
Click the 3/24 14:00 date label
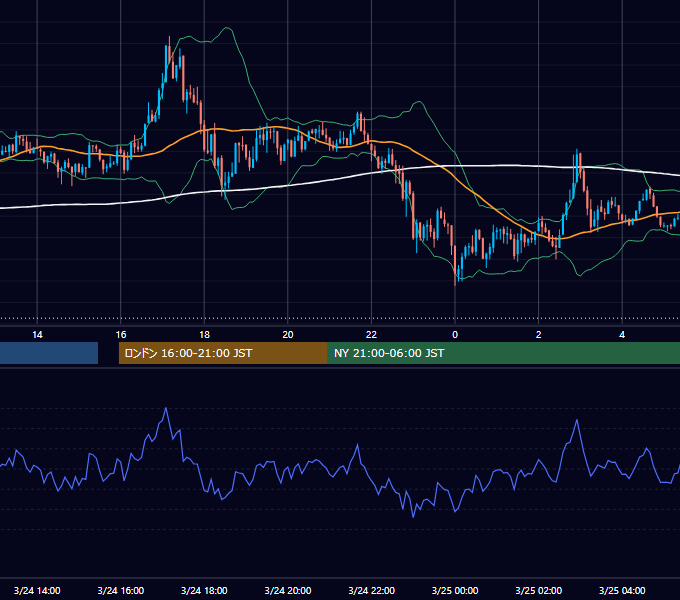(37, 590)
